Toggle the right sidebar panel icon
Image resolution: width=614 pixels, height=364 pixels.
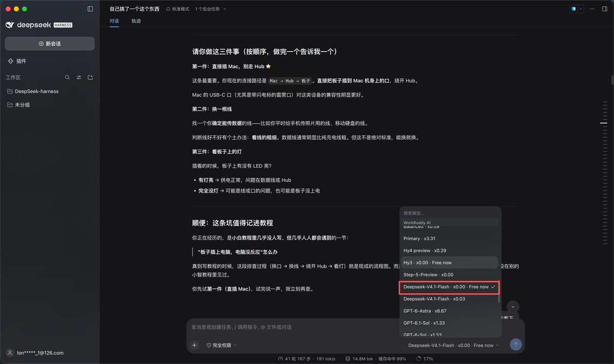coord(604,9)
